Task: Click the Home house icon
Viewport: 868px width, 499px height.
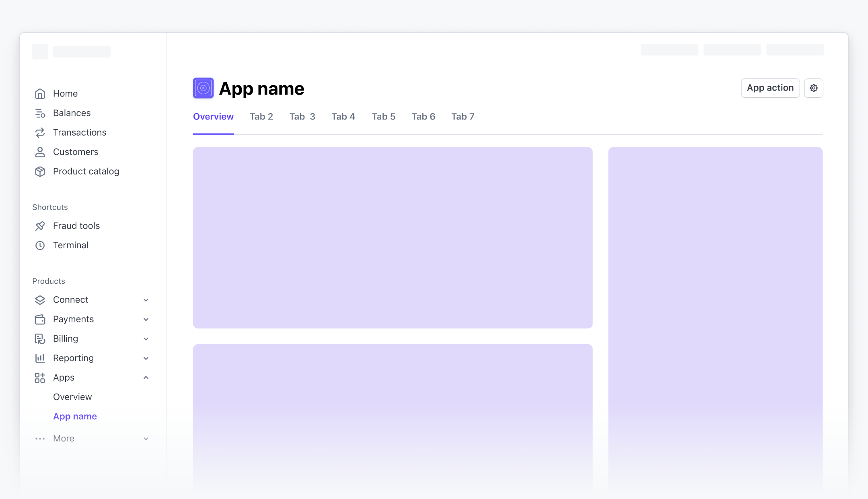Action: [40, 94]
